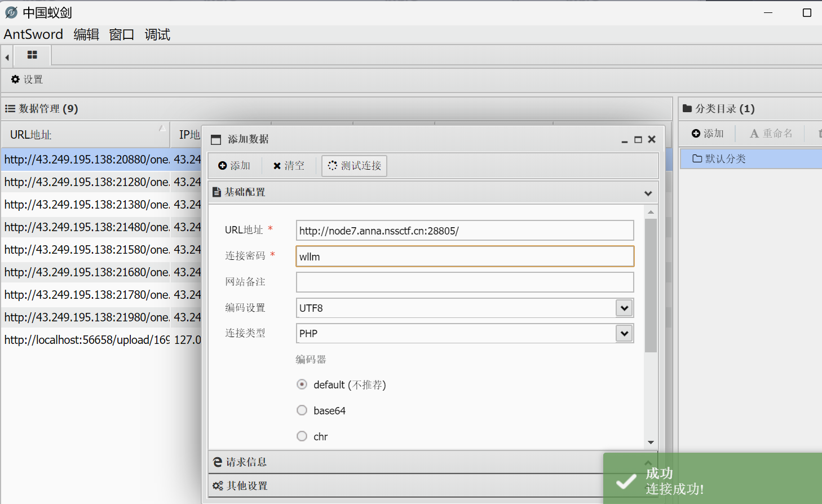The width and height of the screenshot is (822, 504).
Task: Click the left arrow beside the tabs
Action: click(x=7, y=57)
